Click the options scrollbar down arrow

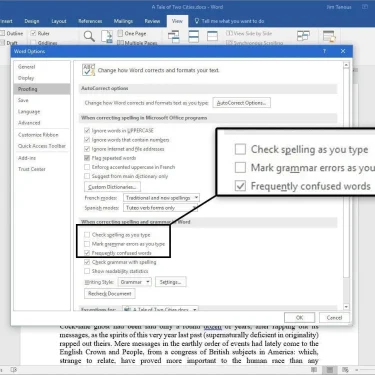(346, 307)
